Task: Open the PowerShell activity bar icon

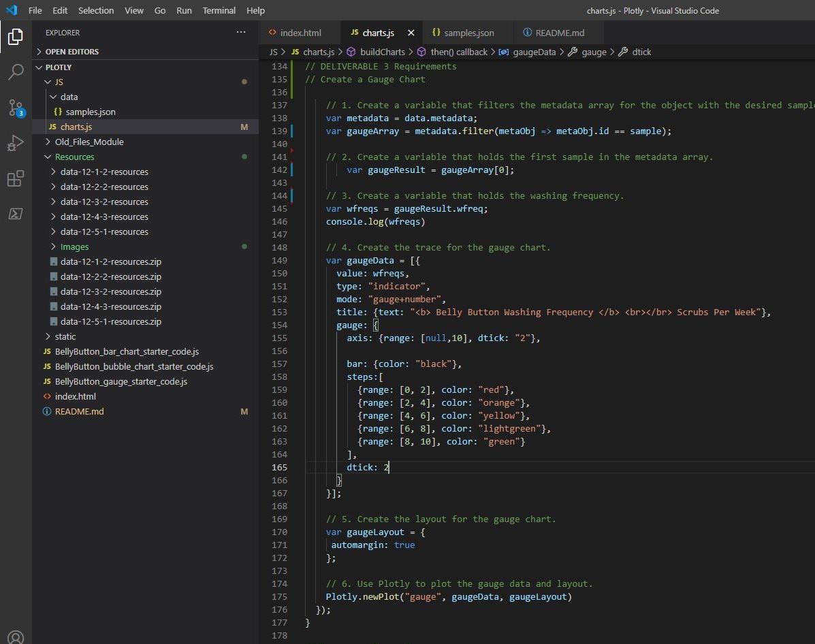Action: [x=15, y=214]
